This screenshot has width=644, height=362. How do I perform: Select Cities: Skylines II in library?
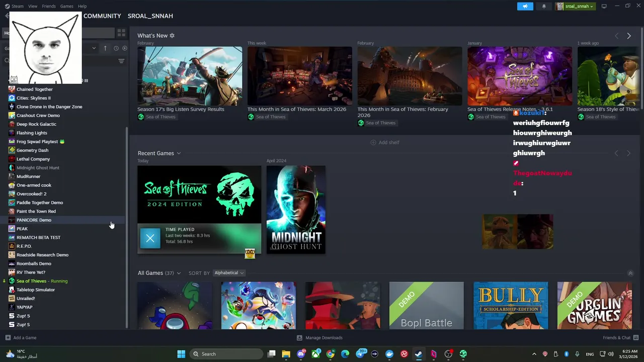33,98
